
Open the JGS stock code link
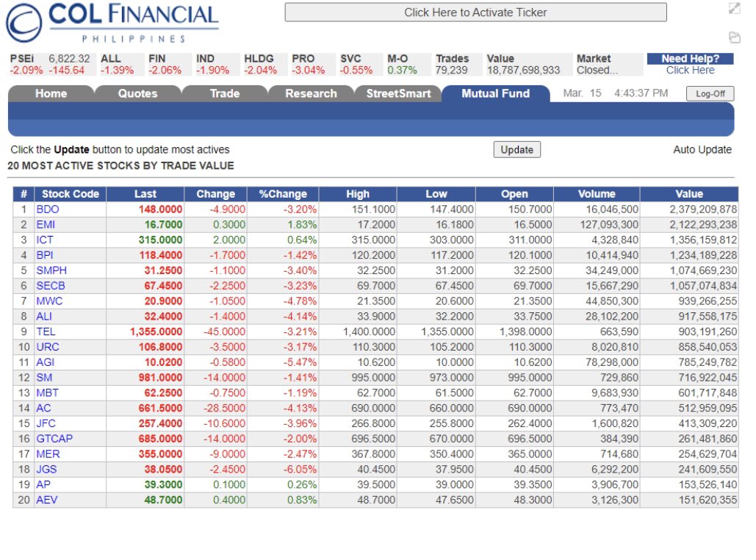pos(47,470)
